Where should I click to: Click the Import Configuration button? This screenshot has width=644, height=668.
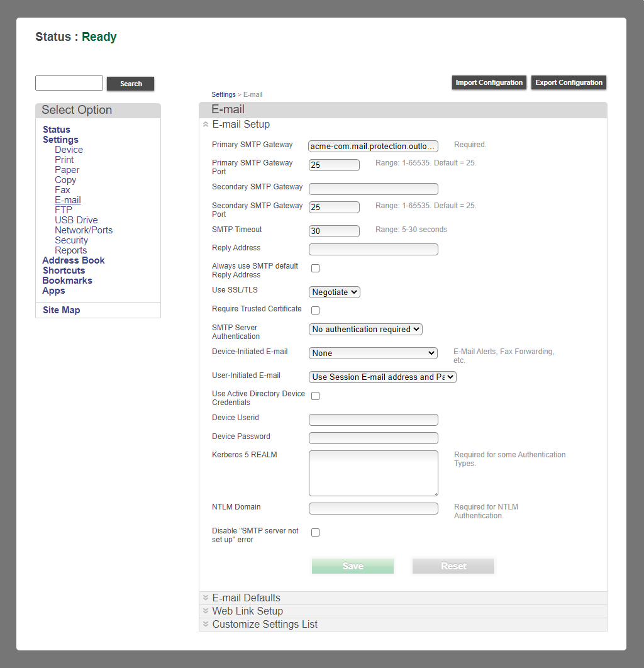click(489, 82)
